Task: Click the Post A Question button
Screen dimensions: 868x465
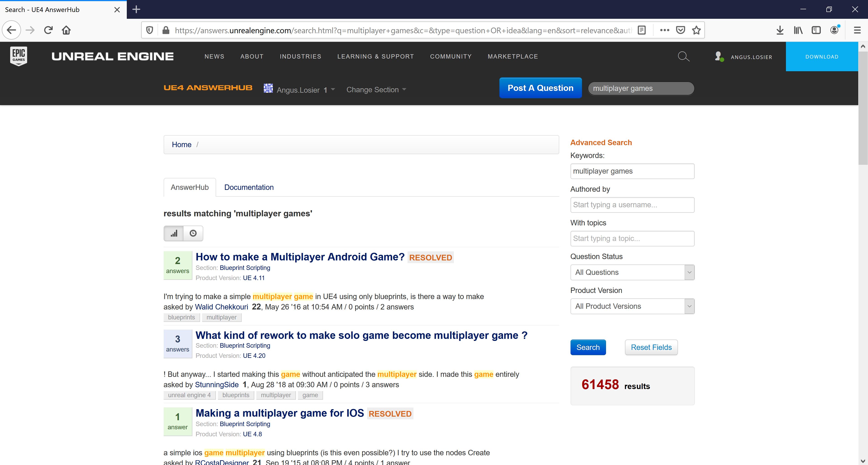Action: tap(540, 88)
